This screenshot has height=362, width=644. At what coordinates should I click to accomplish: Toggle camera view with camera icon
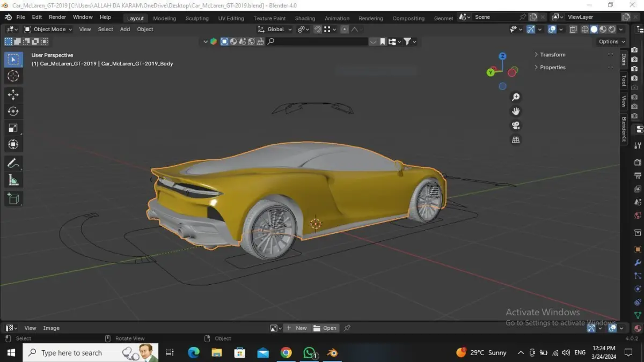click(516, 125)
